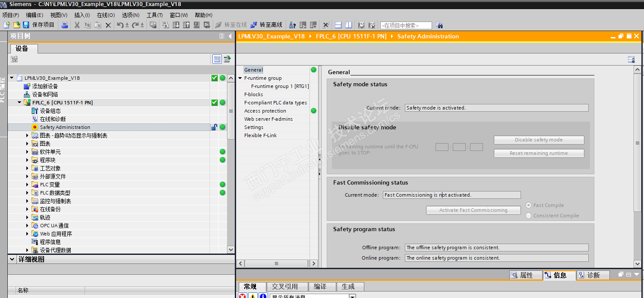Select the Fast Compile radio button

(528, 205)
